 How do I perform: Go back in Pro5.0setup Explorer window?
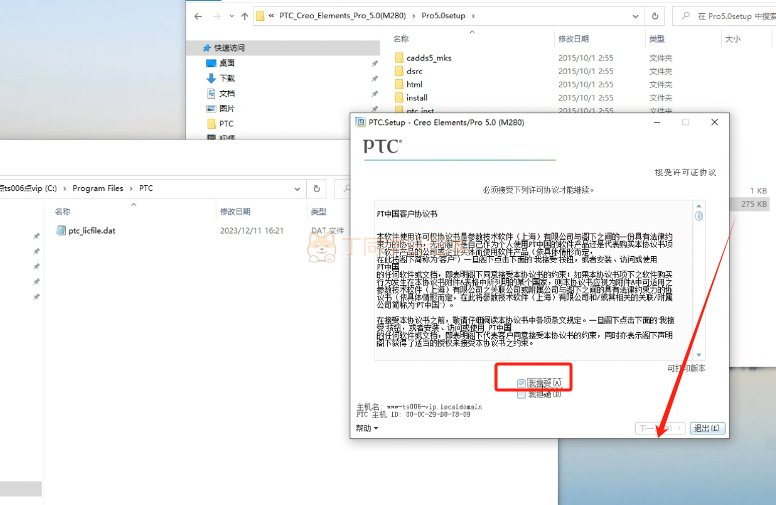coord(198,16)
